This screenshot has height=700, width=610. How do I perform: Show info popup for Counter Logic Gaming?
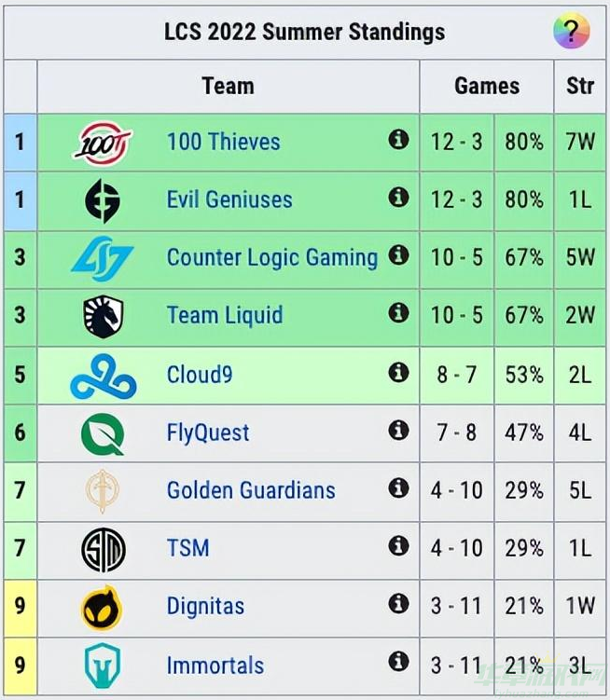tap(398, 254)
